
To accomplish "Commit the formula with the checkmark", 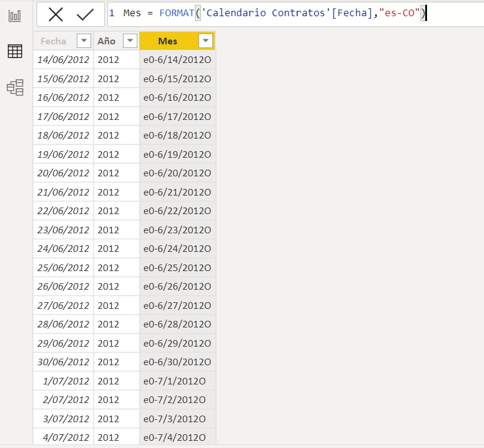I will pos(85,14).
